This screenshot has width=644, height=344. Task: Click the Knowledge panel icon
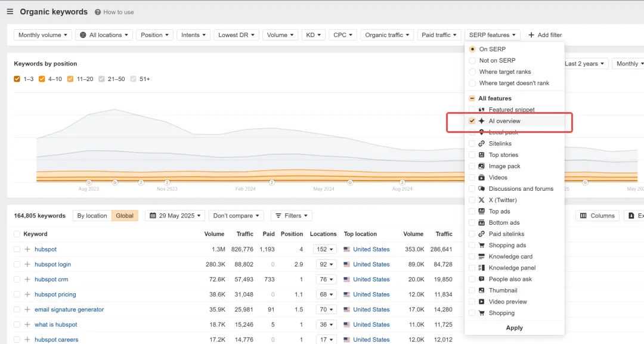481,268
